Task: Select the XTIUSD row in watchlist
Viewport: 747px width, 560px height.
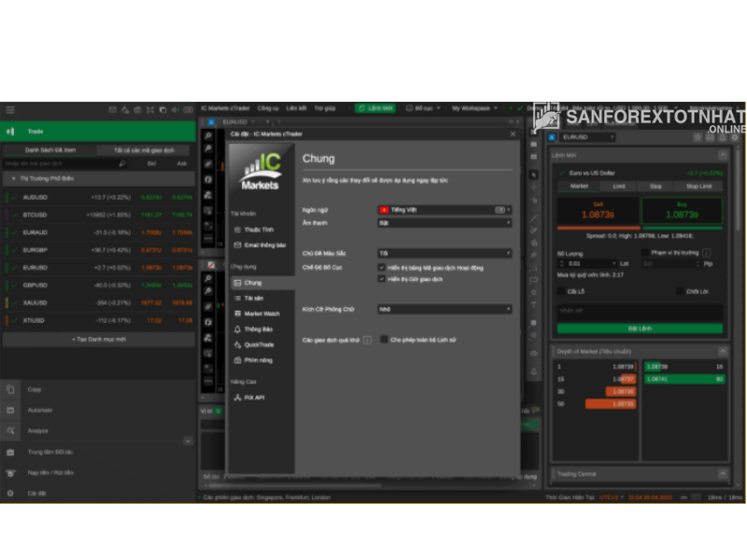Action: [x=98, y=320]
